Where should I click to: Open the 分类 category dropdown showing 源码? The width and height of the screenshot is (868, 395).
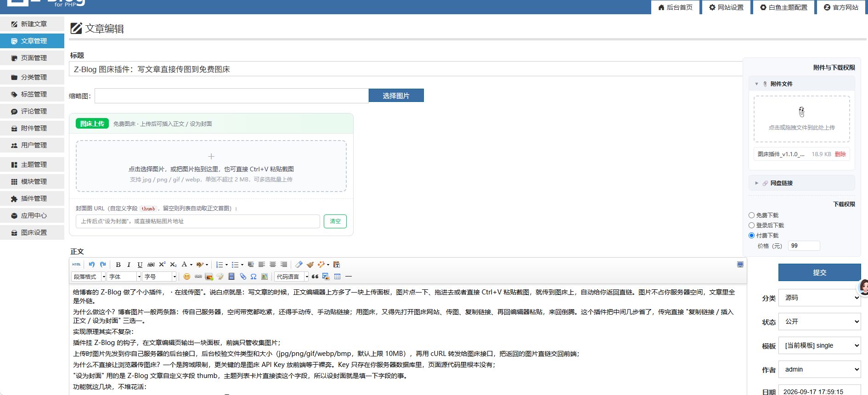tap(819, 298)
